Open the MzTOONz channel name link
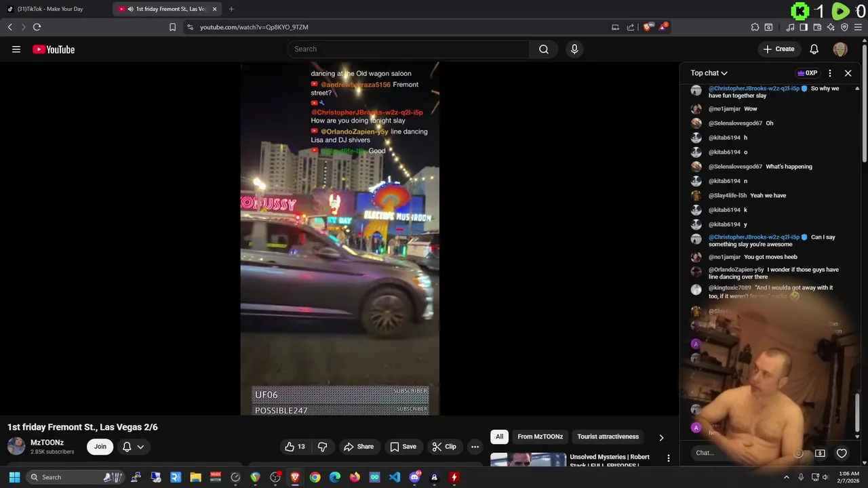The image size is (868, 488). click(47, 443)
